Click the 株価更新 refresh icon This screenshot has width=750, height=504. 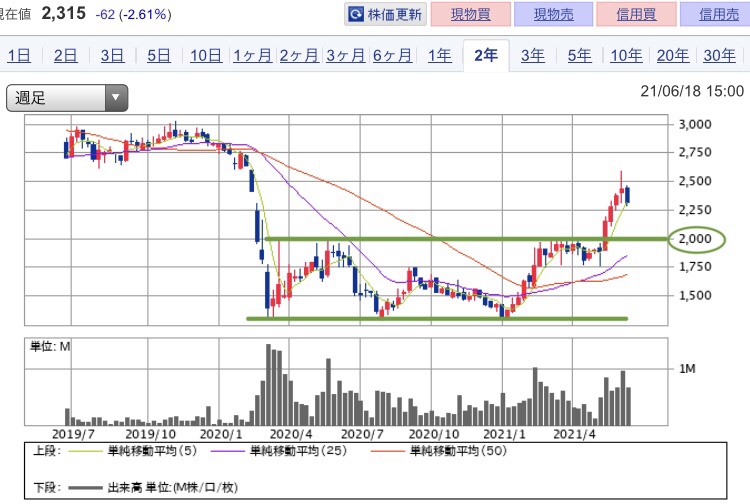tap(355, 14)
